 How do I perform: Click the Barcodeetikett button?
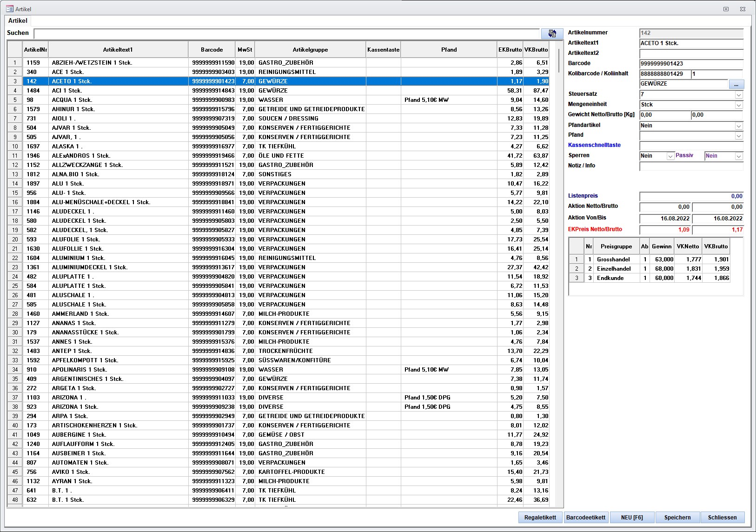[x=585, y=518]
